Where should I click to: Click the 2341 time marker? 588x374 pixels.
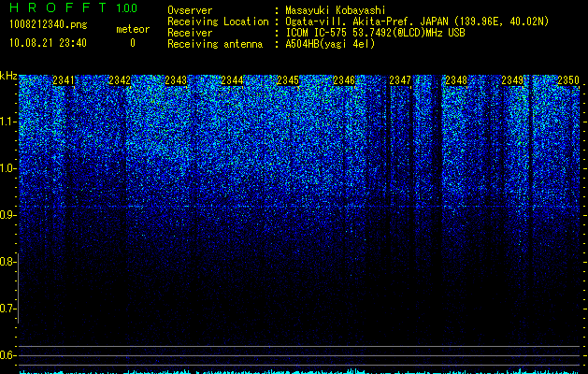tap(64, 80)
